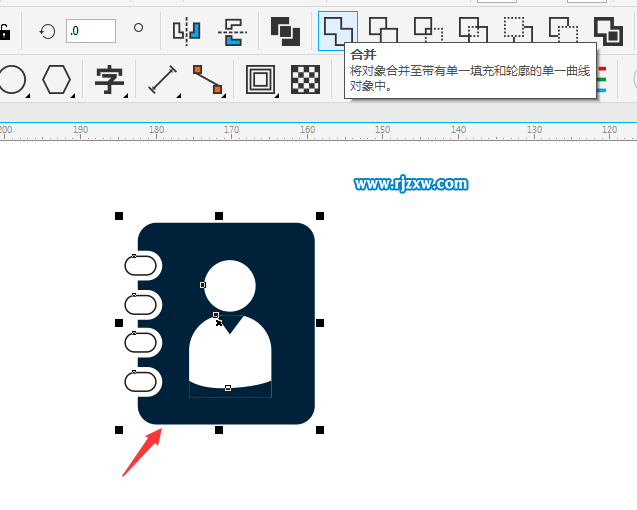Click the Create boundary icon

point(609,31)
